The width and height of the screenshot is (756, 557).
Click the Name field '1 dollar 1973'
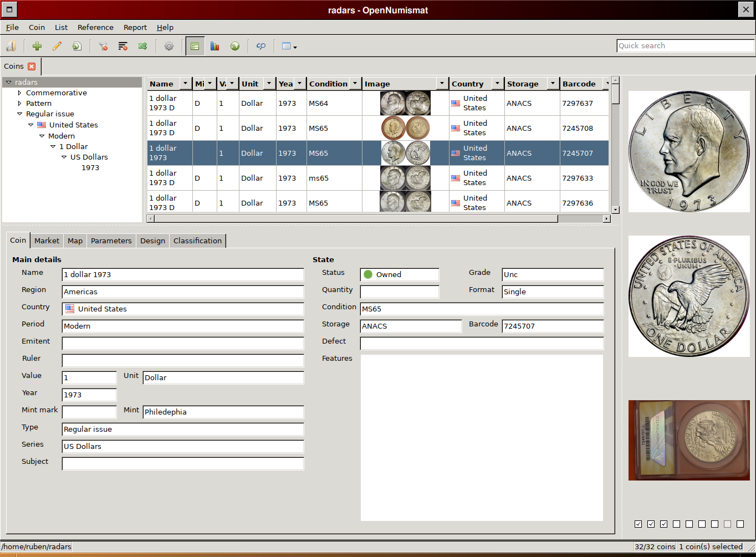[x=183, y=274]
